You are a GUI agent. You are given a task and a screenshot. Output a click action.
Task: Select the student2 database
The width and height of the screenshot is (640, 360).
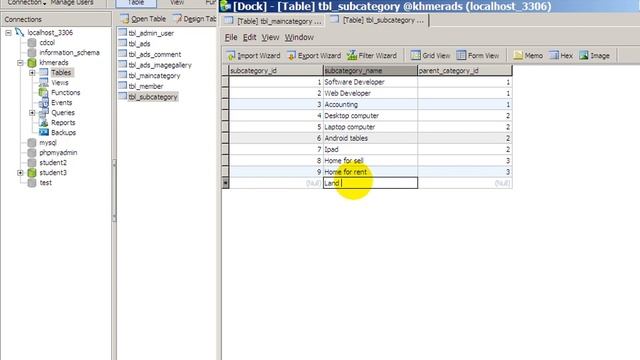(47, 162)
